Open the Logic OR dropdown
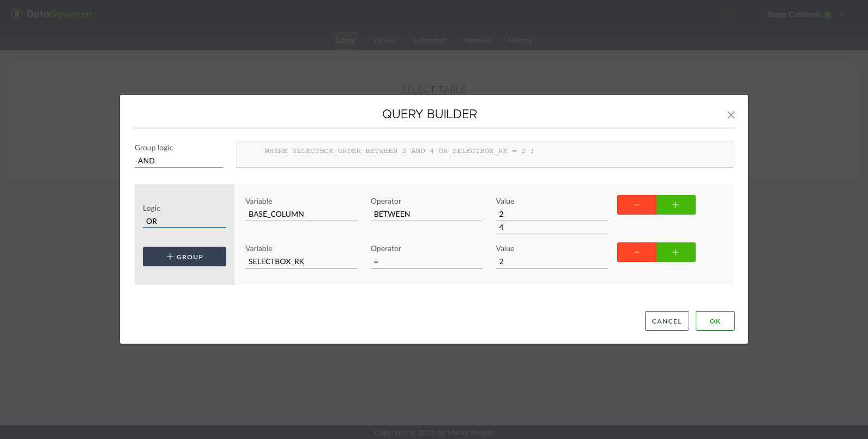The width and height of the screenshot is (868, 439). (x=184, y=221)
